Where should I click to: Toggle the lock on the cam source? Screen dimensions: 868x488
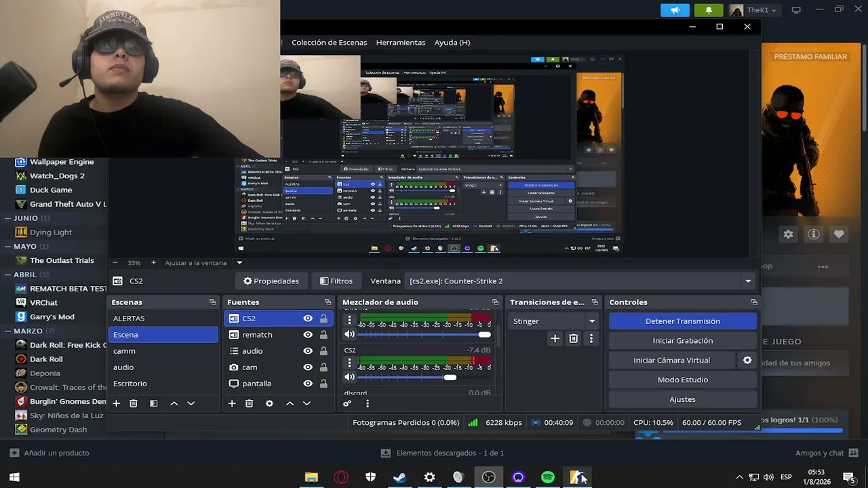[x=323, y=367]
